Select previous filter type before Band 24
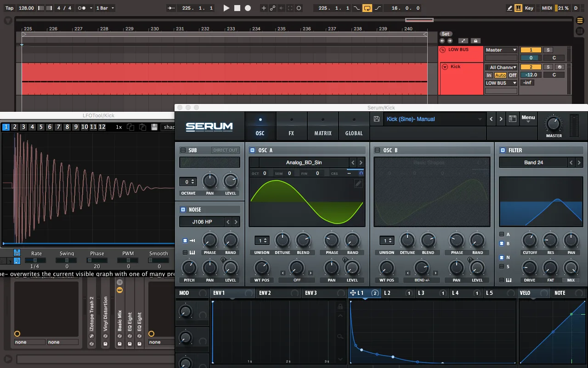 click(571, 162)
